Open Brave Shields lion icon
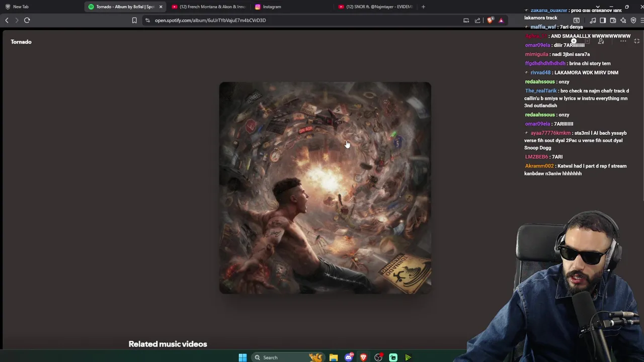The width and height of the screenshot is (644, 362). pyautogui.click(x=490, y=20)
